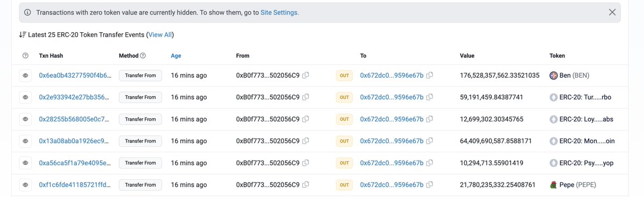
Task: Copy From address in the Loy...abs row
Action: [x=305, y=119]
